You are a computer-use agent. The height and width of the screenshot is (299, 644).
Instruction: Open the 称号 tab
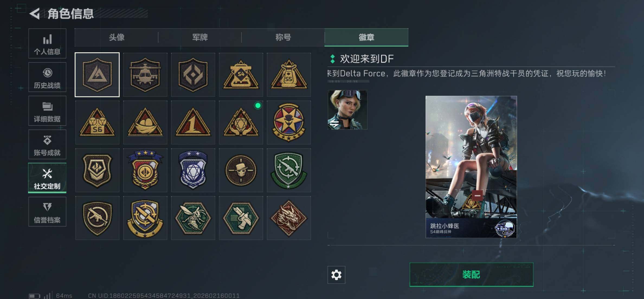283,37
